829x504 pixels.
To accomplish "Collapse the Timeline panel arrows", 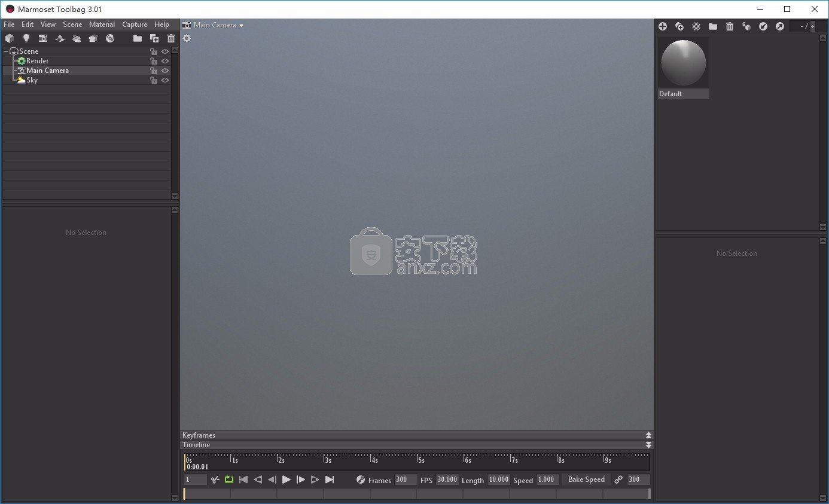I will [649, 445].
